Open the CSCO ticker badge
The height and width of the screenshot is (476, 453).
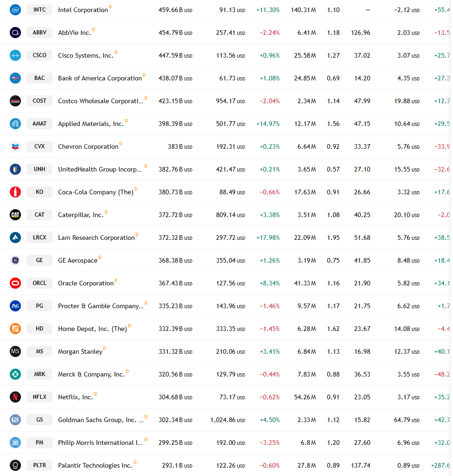40,55
